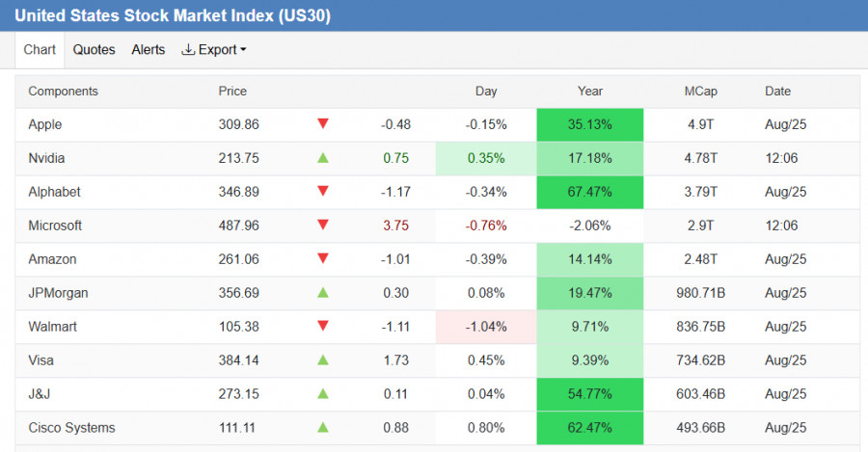The image size is (868, 452).
Task: Click the green up arrow in J&J row
Action: [x=323, y=394]
